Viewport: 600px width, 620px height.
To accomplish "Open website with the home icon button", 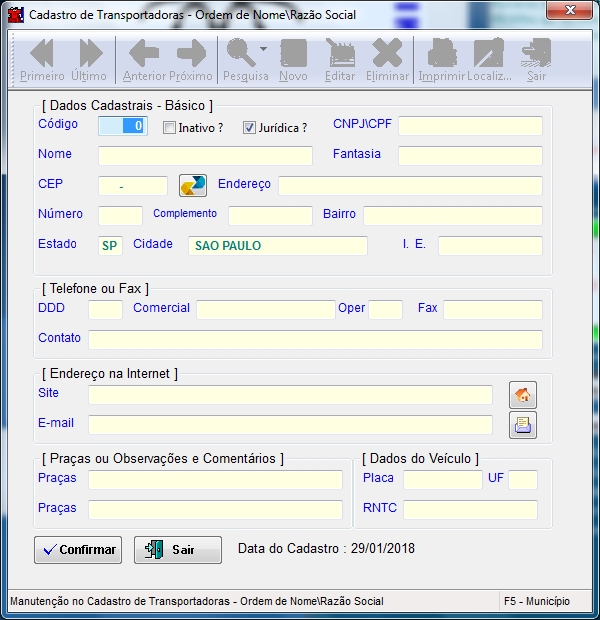I will [523, 395].
